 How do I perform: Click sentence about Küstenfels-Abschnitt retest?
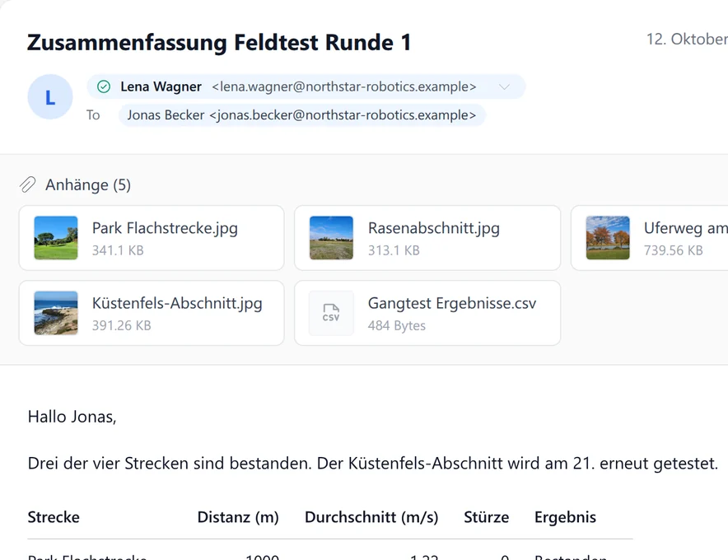[x=518, y=463]
